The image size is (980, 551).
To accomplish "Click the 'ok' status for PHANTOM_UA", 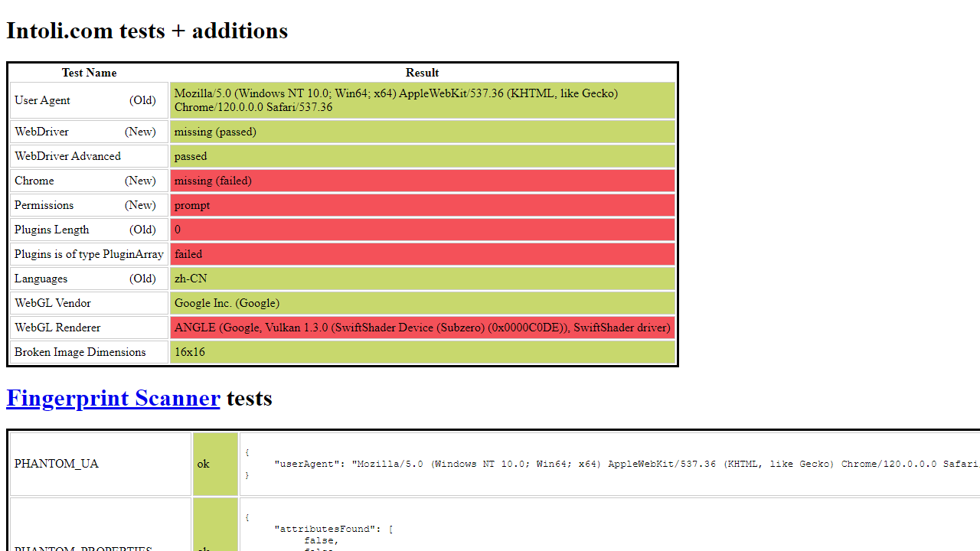I will pos(215,464).
